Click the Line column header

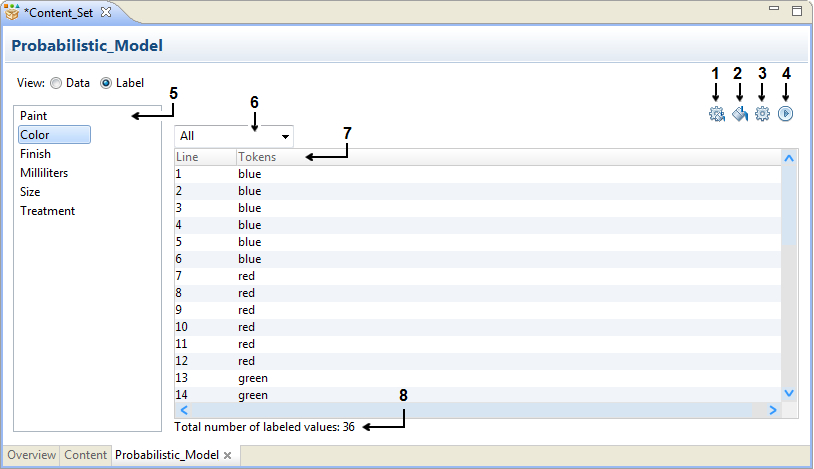coord(188,157)
